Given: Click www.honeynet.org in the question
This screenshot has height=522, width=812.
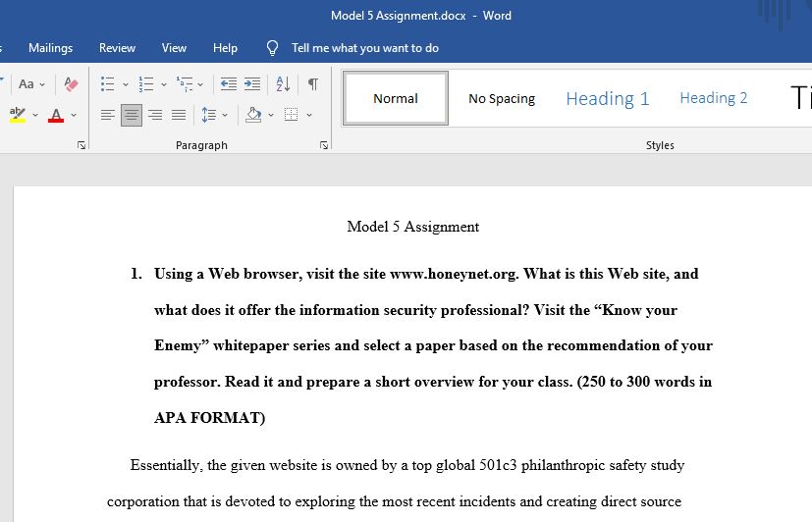Looking at the screenshot, I should [454, 274].
